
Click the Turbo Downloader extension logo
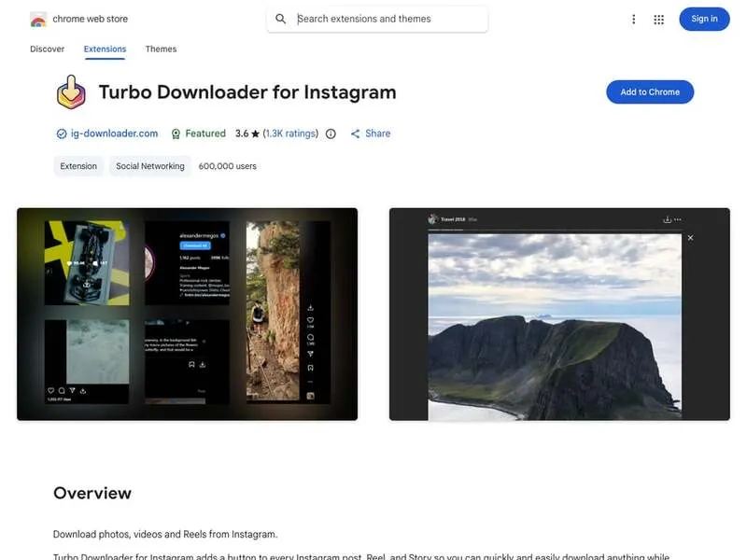pos(69,91)
